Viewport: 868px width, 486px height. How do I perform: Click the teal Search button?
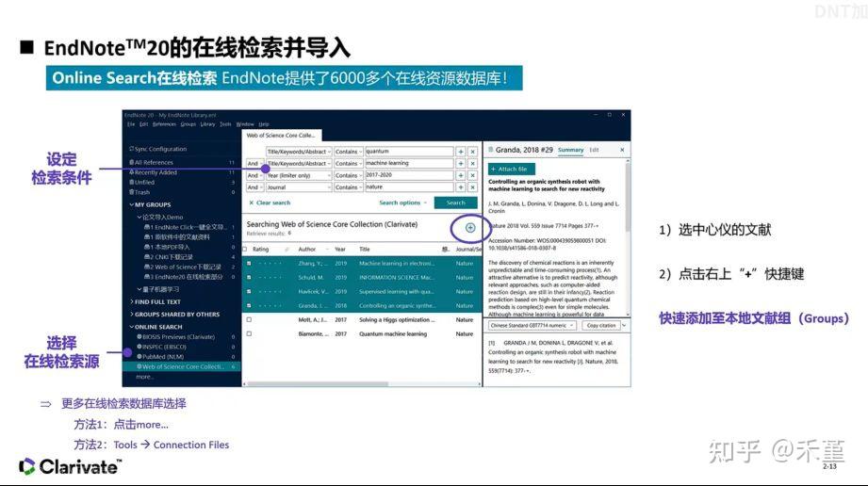(455, 202)
